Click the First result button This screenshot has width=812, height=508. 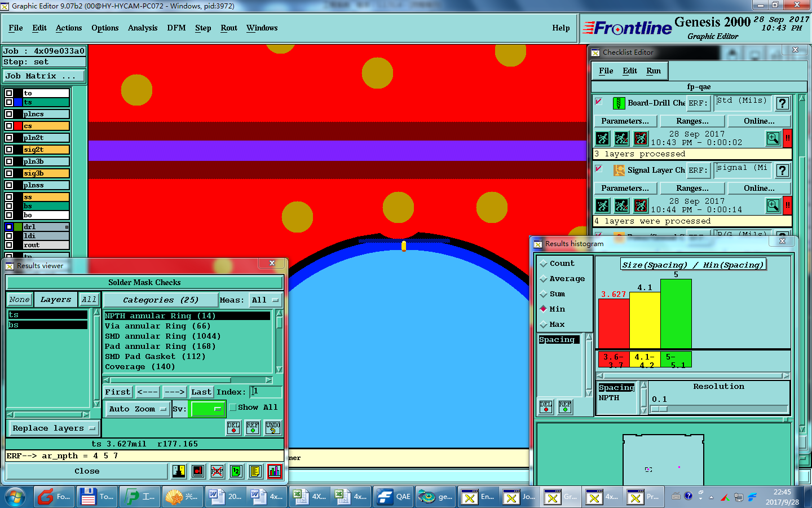click(x=118, y=392)
